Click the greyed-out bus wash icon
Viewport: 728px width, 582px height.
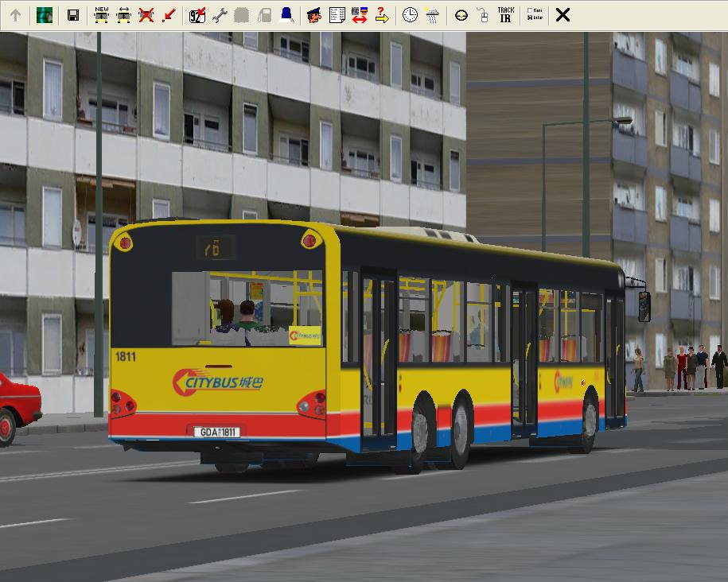coord(241,15)
